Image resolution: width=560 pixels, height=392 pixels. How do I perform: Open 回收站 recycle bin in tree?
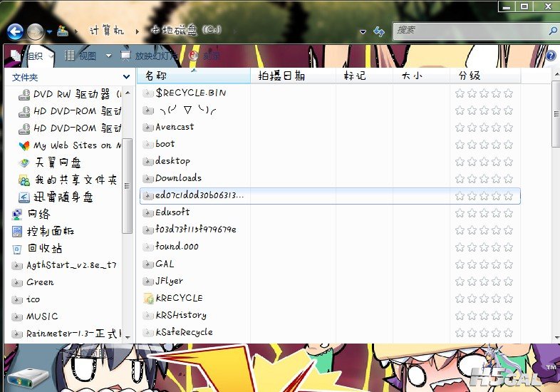click(x=37, y=248)
